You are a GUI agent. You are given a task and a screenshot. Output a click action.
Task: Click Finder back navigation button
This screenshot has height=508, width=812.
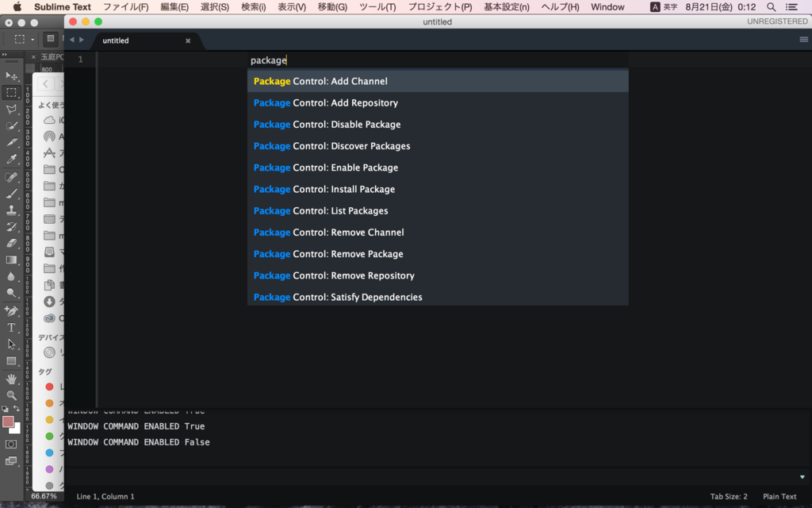[x=45, y=83]
